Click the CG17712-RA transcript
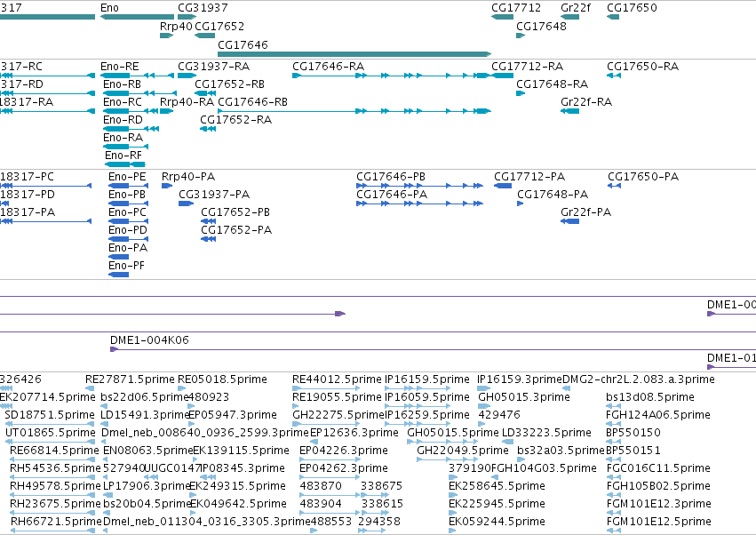This screenshot has height=535, width=756. point(503,76)
